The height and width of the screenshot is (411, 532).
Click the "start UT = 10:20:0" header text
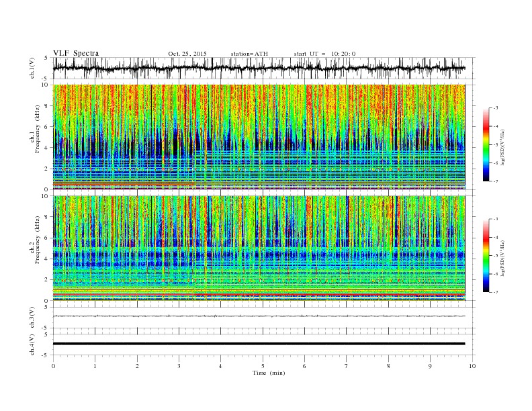tap(324, 54)
